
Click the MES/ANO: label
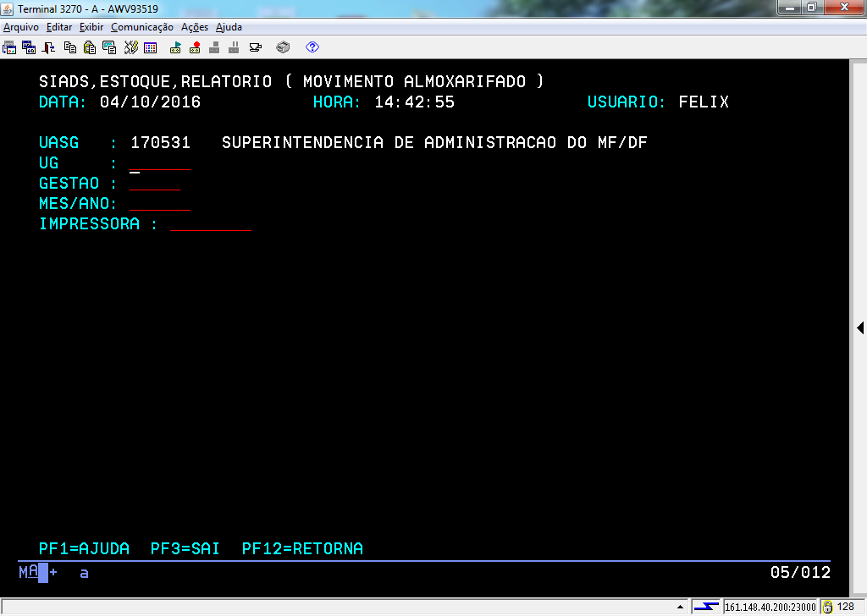[x=78, y=204]
